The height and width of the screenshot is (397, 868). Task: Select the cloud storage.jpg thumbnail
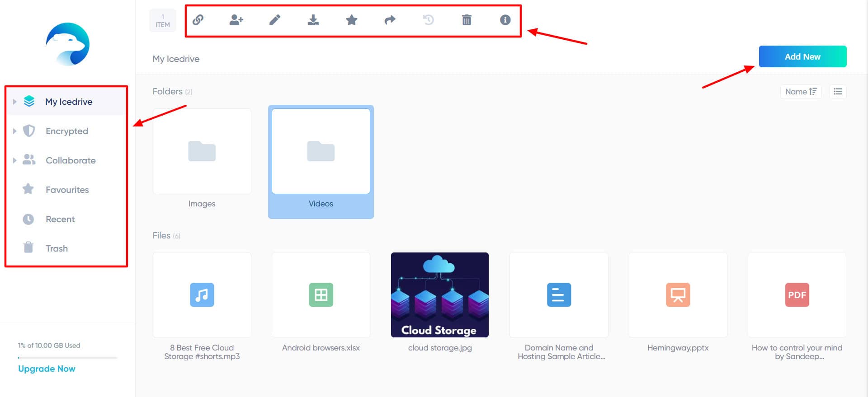click(439, 295)
